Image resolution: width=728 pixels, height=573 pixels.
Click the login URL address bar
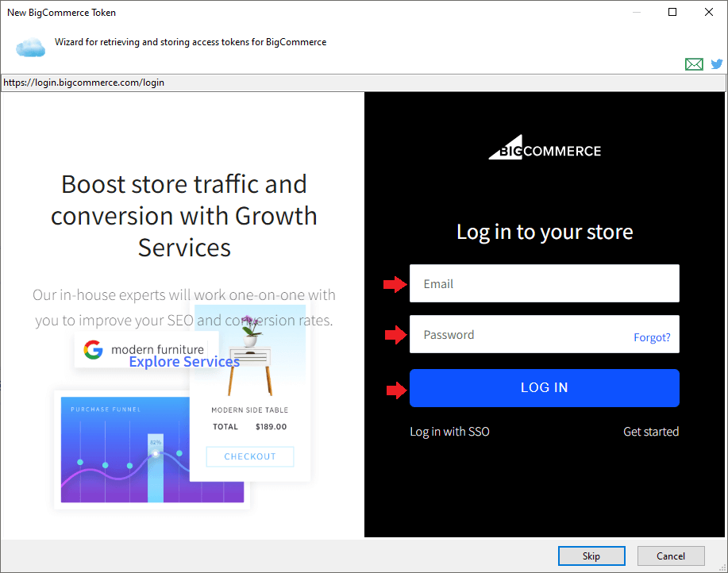click(x=363, y=83)
